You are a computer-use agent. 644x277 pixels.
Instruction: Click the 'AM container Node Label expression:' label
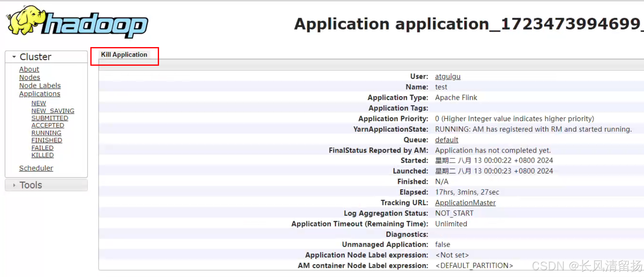click(x=363, y=266)
